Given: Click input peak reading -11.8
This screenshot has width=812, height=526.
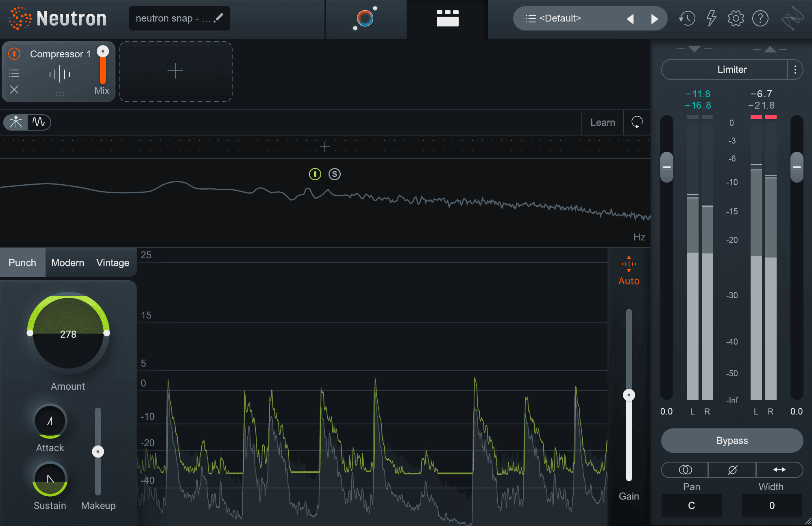Looking at the screenshot, I should click(698, 94).
